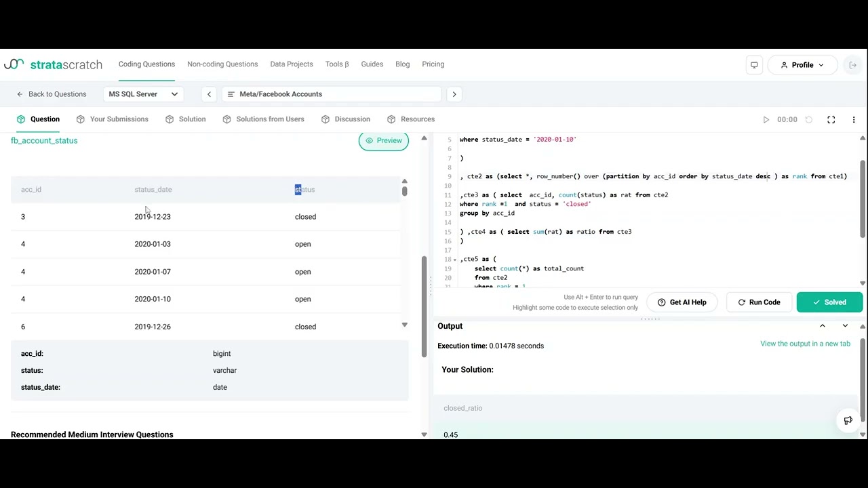Screen dimensions: 868x488
Task: Go Back to Questions
Action: click(x=52, y=94)
